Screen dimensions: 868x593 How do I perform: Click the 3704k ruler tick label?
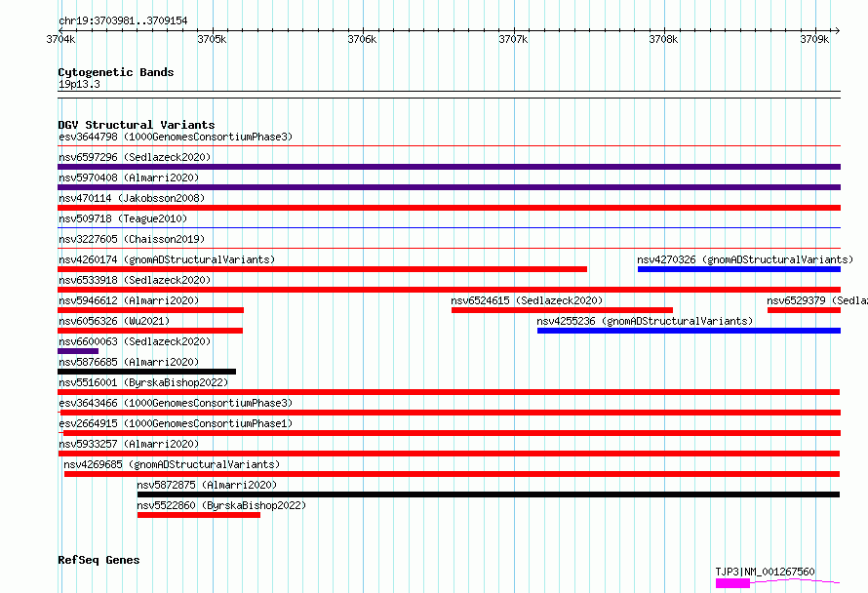coord(60,39)
